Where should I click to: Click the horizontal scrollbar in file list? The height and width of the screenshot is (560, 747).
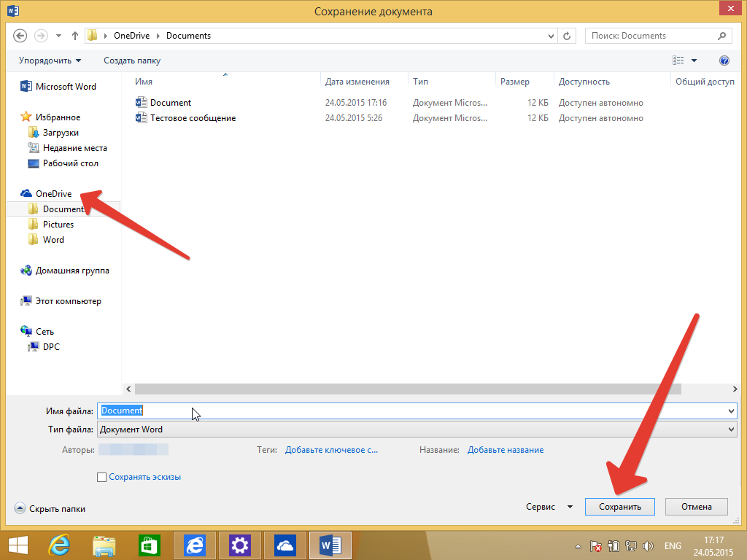point(401,389)
